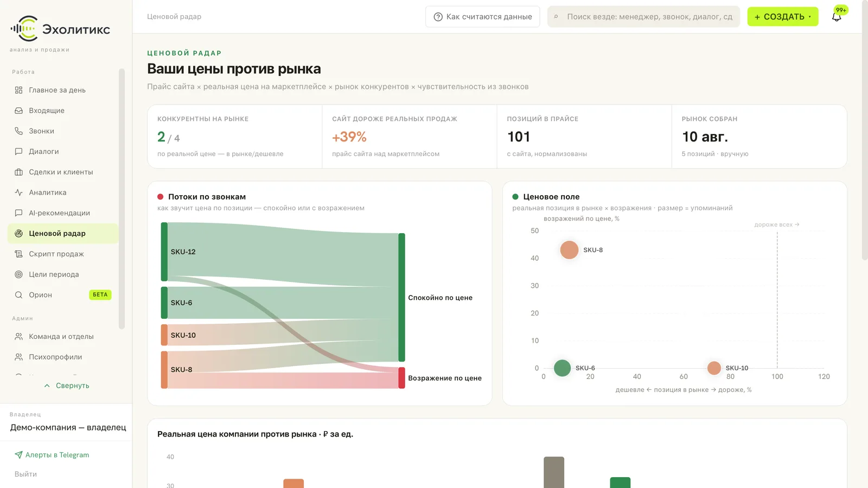Click Демо-компания — владелец account name

pyautogui.click(x=68, y=427)
